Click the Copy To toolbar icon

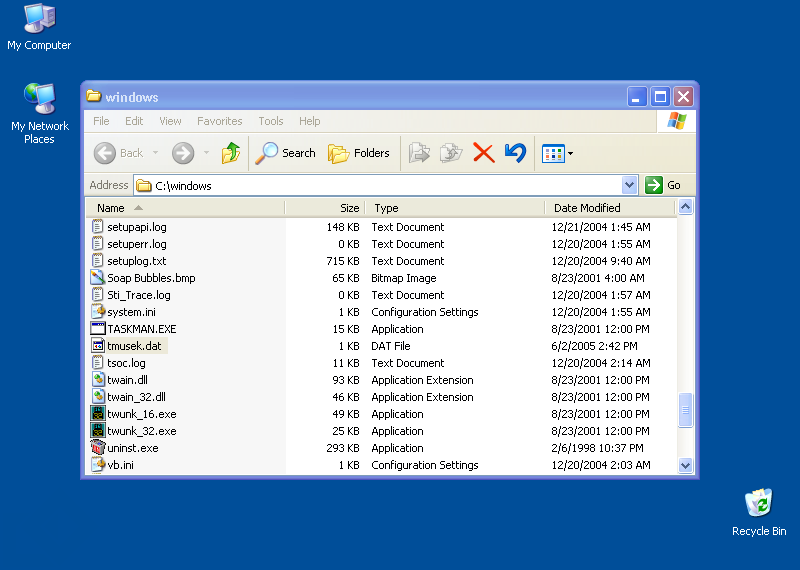[451, 153]
